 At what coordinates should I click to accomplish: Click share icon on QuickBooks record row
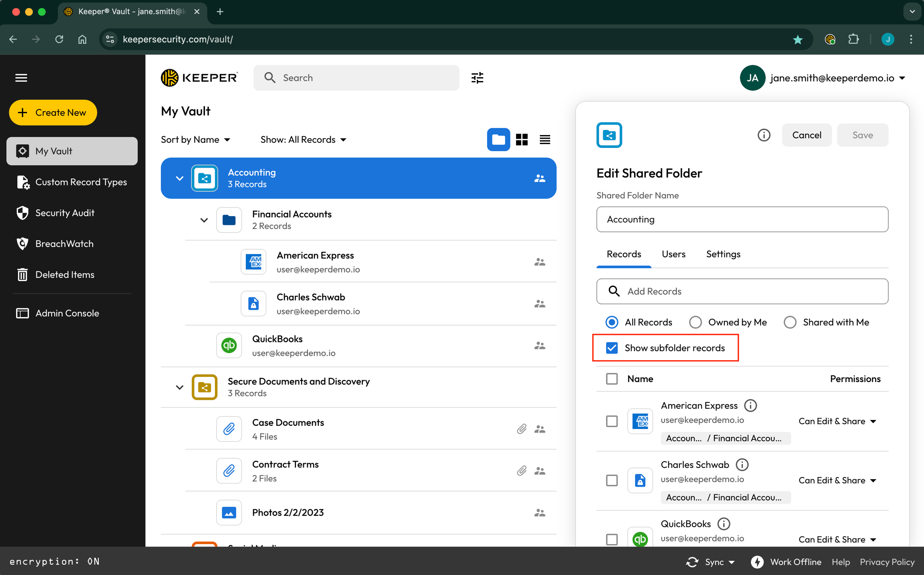(539, 345)
